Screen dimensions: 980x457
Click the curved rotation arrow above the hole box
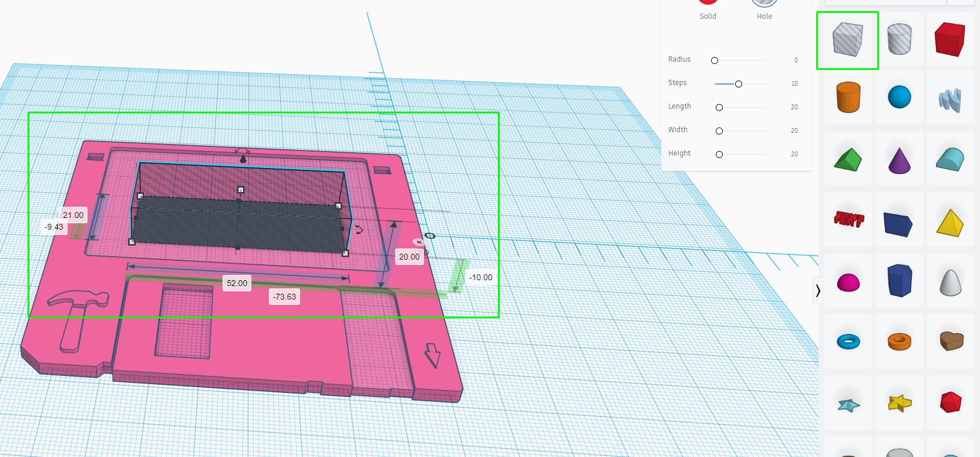242,150
